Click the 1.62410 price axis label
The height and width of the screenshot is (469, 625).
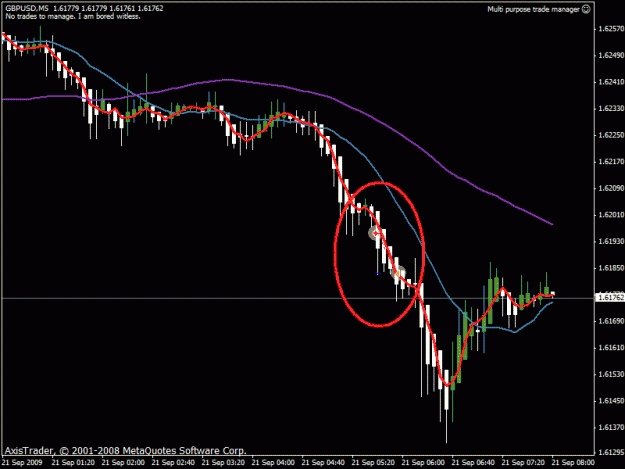[611, 82]
